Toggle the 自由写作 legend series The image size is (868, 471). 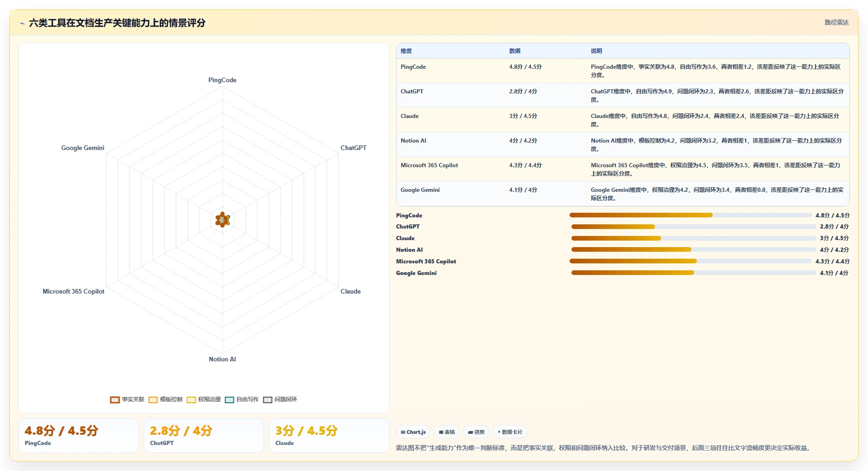(242, 399)
